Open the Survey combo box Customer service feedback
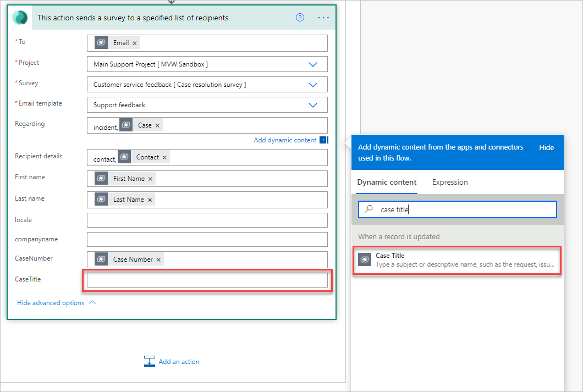Screen dimensions: 583x392 tap(207, 85)
